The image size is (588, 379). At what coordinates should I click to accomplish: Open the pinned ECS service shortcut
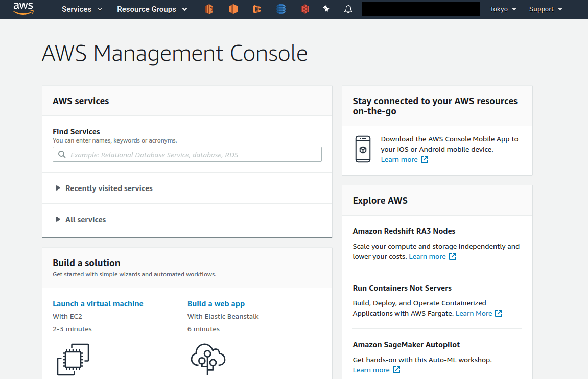pyautogui.click(x=256, y=9)
